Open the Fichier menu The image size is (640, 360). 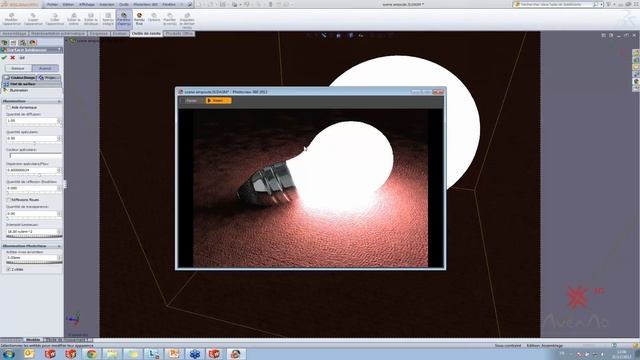(52, 4)
